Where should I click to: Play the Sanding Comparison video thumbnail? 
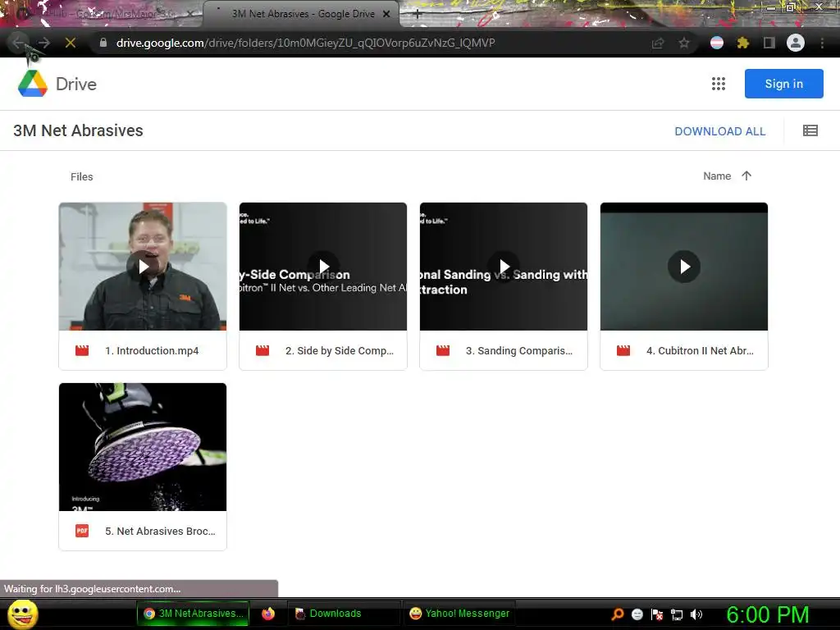click(504, 267)
